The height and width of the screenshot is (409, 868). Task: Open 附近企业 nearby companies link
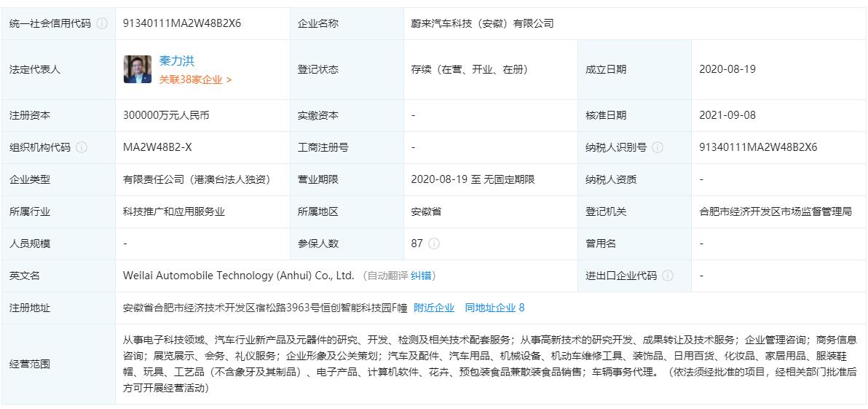coord(434,308)
